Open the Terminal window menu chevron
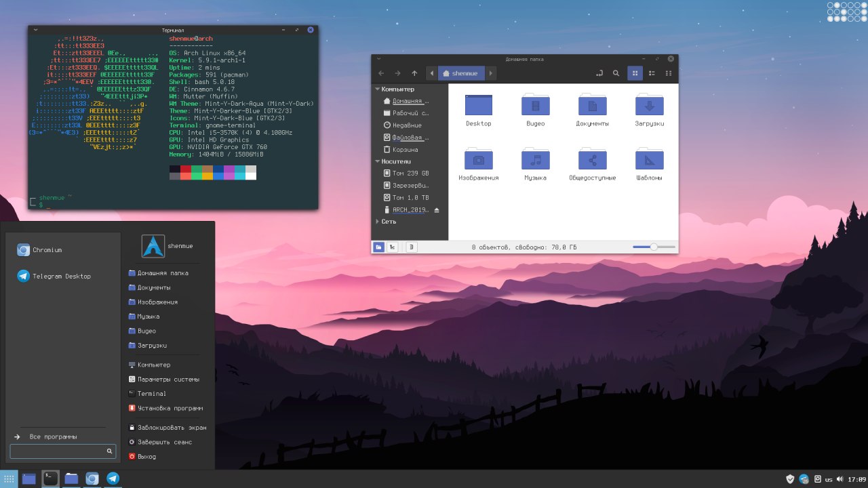This screenshot has height=488, width=868. [x=35, y=30]
